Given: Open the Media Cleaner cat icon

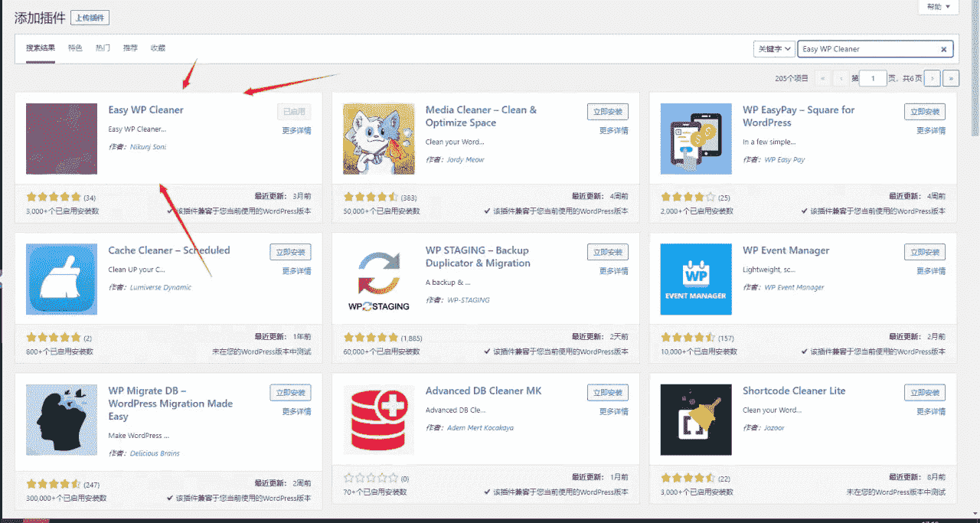Looking at the screenshot, I should click(379, 139).
